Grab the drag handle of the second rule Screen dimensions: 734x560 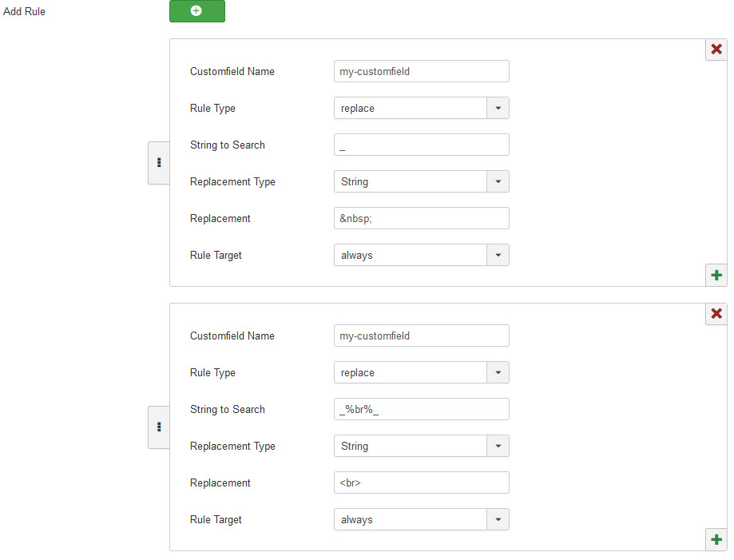tap(159, 427)
